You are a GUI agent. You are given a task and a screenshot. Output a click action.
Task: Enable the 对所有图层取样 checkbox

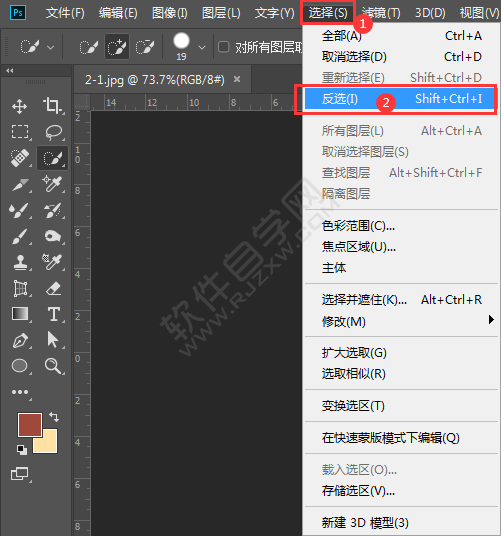click(224, 47)
